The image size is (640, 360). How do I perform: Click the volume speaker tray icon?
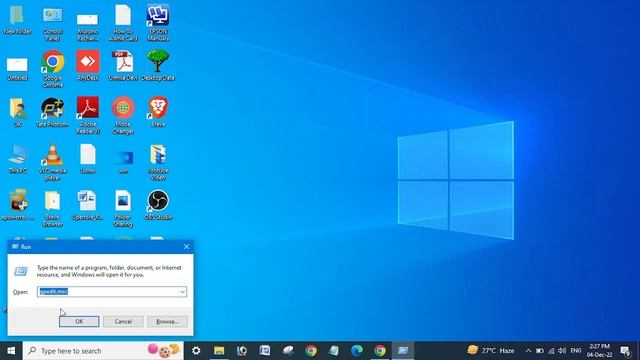(x=562, y=351)
